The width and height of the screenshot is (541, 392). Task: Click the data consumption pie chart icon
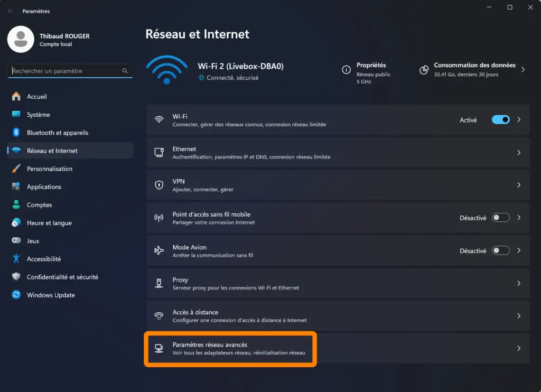424,70
